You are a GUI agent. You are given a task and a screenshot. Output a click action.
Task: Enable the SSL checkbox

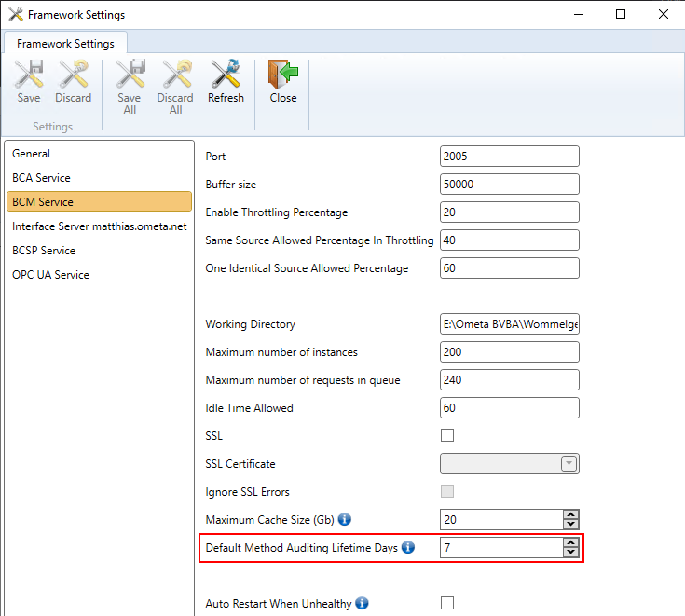pyautogui.click(x=447, y=435)
